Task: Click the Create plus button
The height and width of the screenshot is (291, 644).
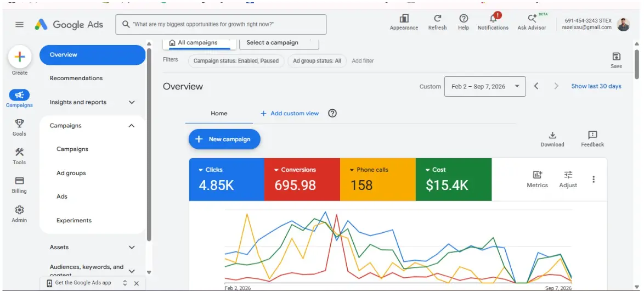Action: 19,57
